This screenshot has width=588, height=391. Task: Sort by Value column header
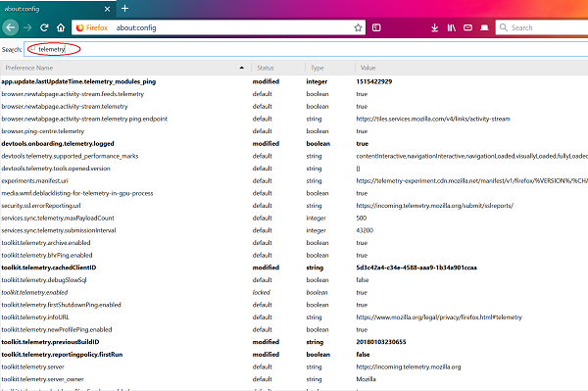pyautogui.click(x=471, y=68)
